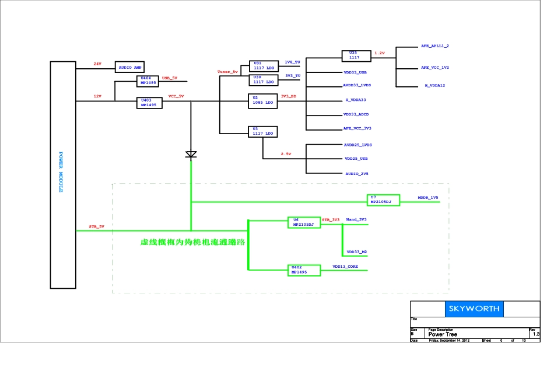Click the 2.5V rail label

[x=286, y=154]
